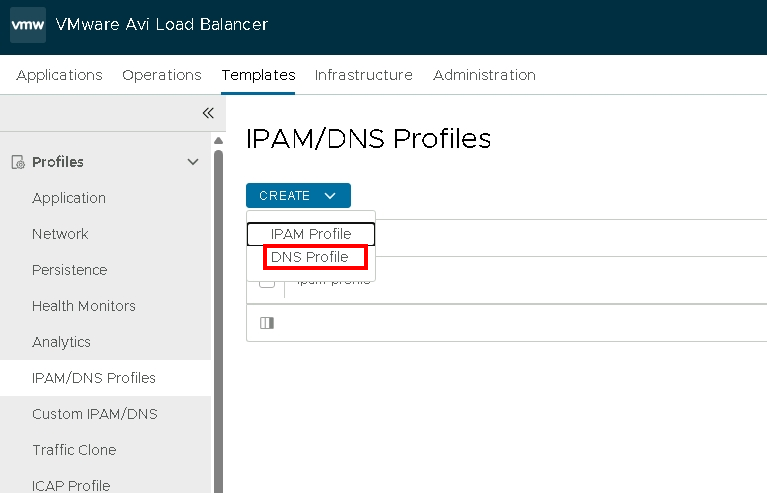The height and width of the screenshot is (493, 767).
Task: Click the vmw logo icon
Action: [x=28, y=24]
